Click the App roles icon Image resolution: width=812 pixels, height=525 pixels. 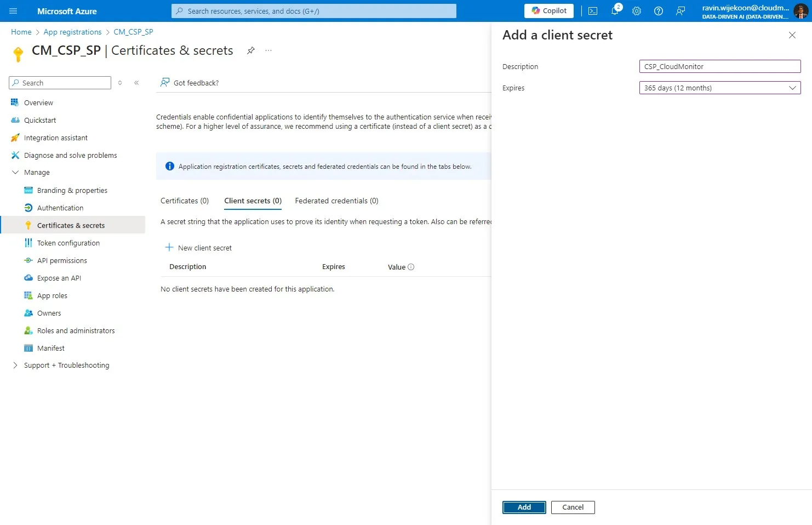tap(28, 295)
